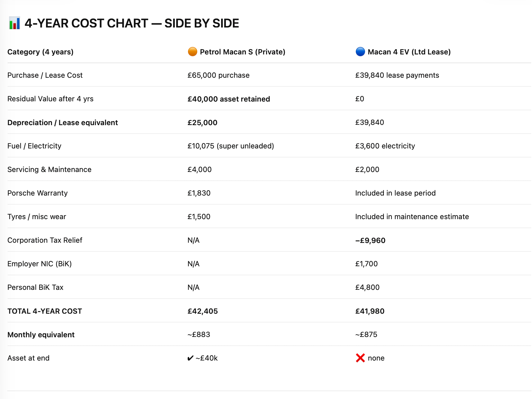
Task: Click the Petrol Macan S (Private) header
Action: click(x=242, y=52)
